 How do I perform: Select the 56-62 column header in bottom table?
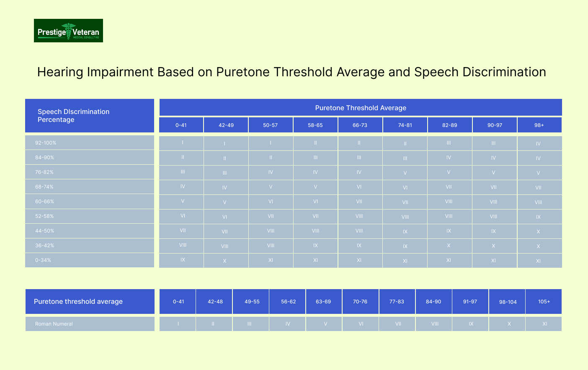click(x=287, y=301)
